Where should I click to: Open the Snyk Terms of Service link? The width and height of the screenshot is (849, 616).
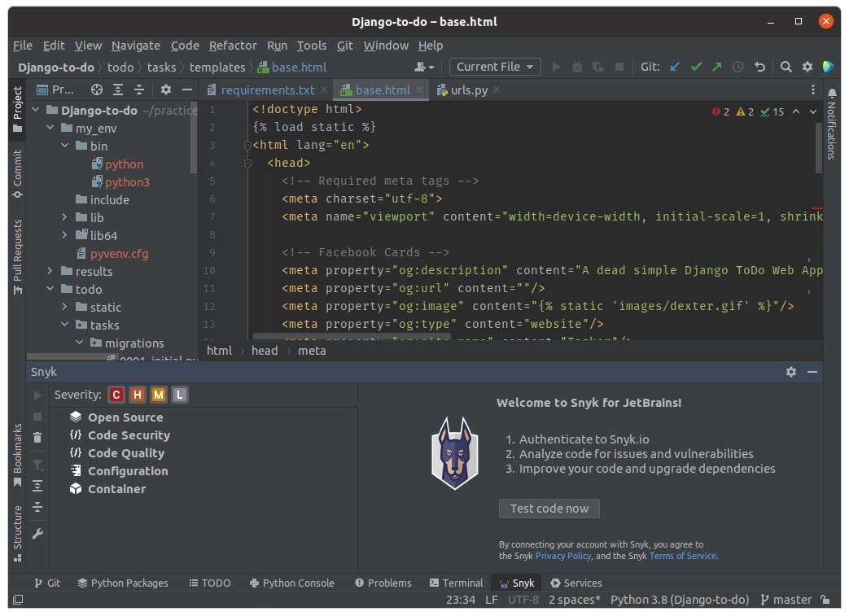[682, 556]
